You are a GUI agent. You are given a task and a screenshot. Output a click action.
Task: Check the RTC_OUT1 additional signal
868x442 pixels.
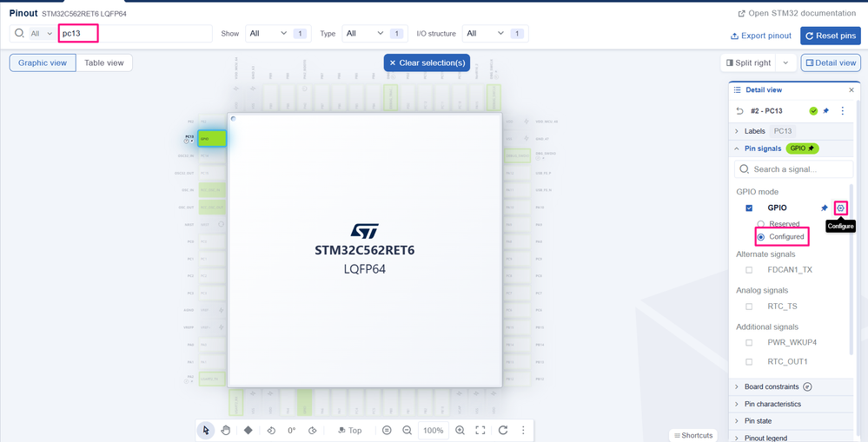(749, 362)
